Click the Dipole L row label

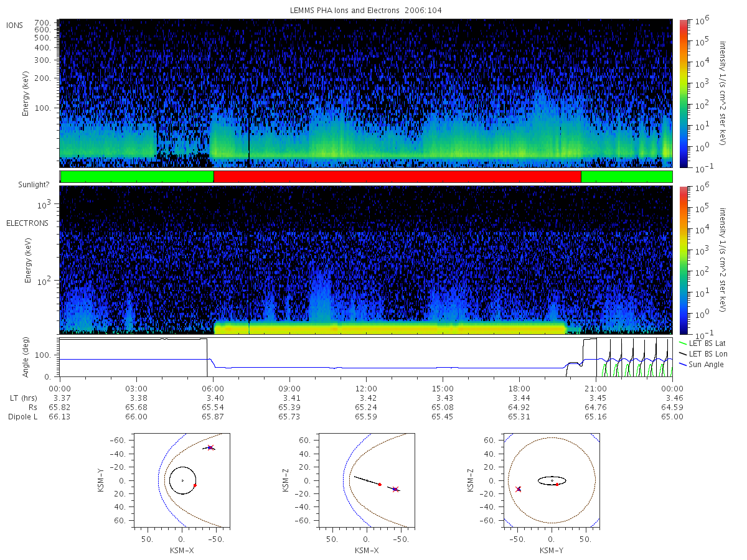(x=23, y=416)
